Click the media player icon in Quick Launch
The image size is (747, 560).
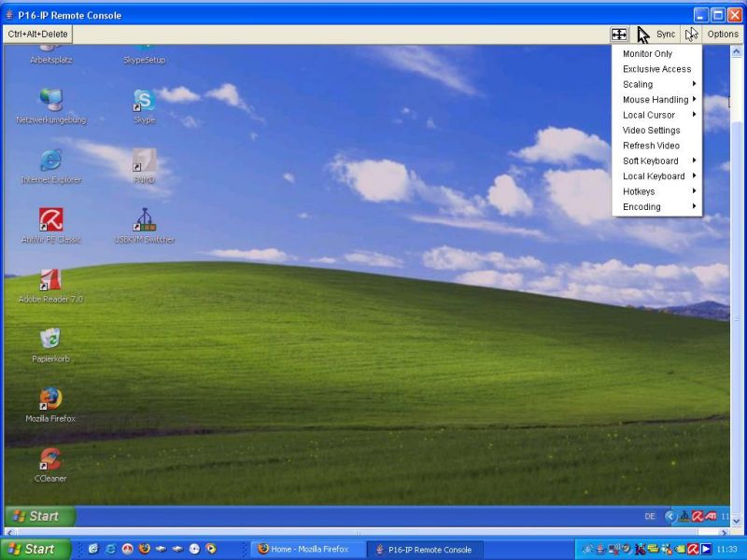coord(211,549)
